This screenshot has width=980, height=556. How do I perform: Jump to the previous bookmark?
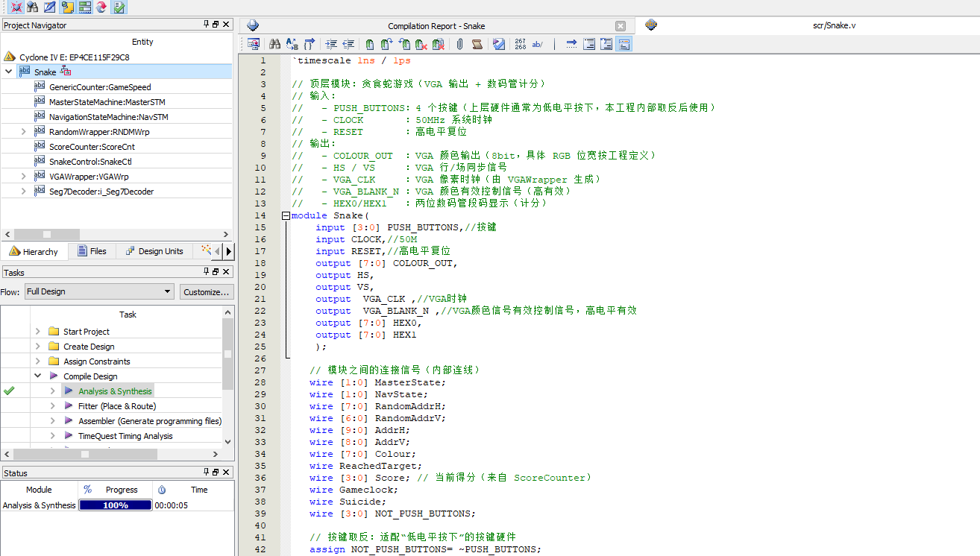coord(404,44)
